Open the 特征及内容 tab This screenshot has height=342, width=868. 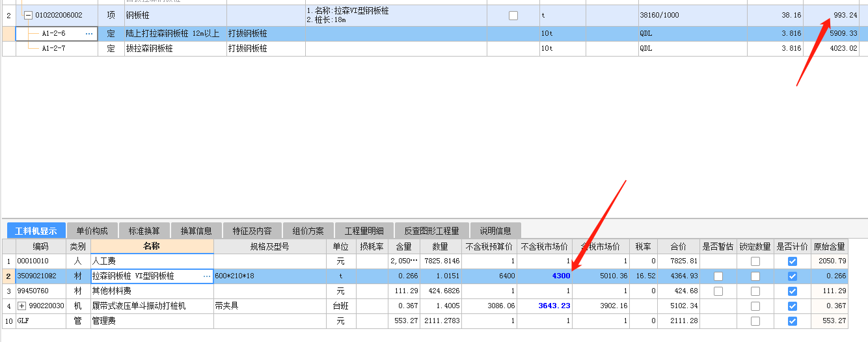pos(252,231)
